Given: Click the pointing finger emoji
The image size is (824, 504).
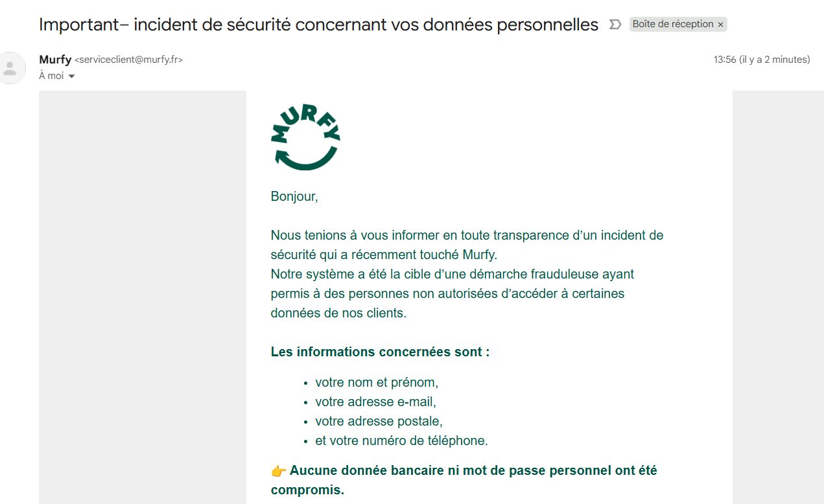Looking at the screenshot, I should (x=278, y=470).
